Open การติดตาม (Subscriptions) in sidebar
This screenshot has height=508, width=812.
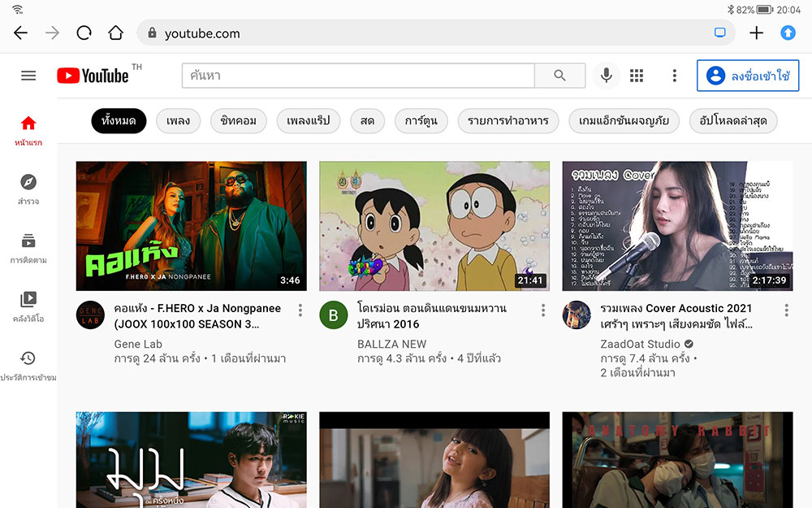click(28, 247)
